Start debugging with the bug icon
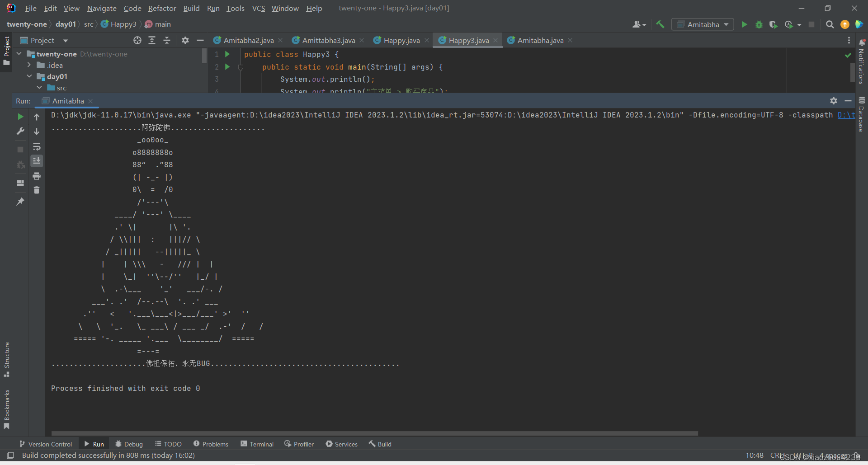The width and height of the screenshot is (868, 465). point(759,24)
